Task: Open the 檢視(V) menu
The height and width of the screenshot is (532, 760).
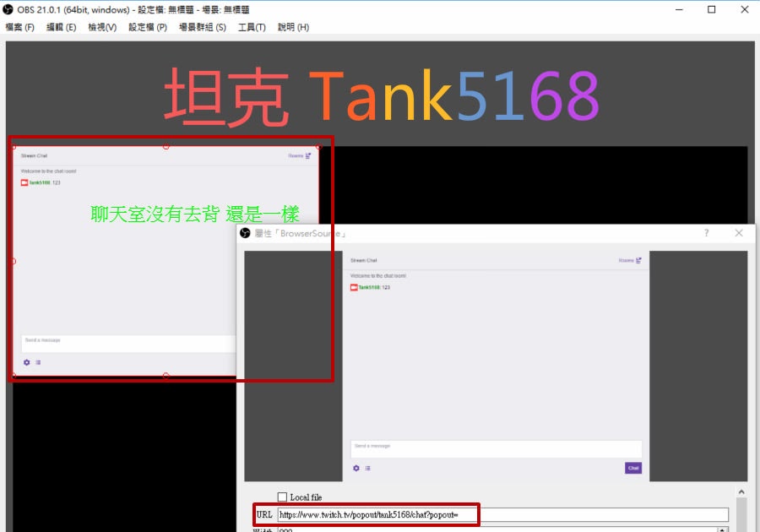Action: (x=102, y=27)
